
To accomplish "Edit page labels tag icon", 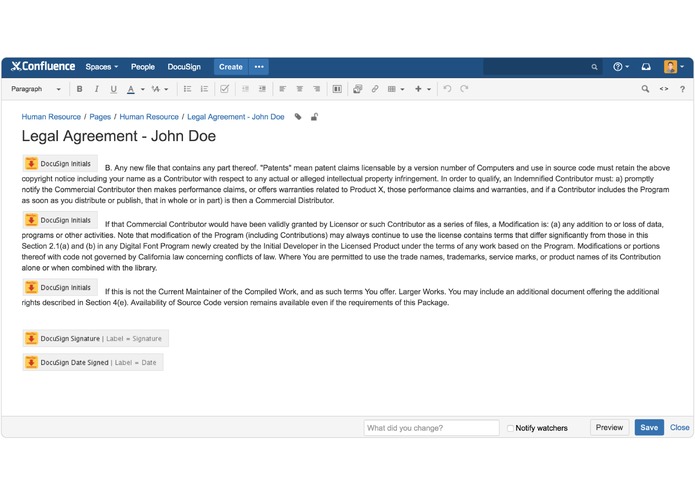I will click(298, 117).
